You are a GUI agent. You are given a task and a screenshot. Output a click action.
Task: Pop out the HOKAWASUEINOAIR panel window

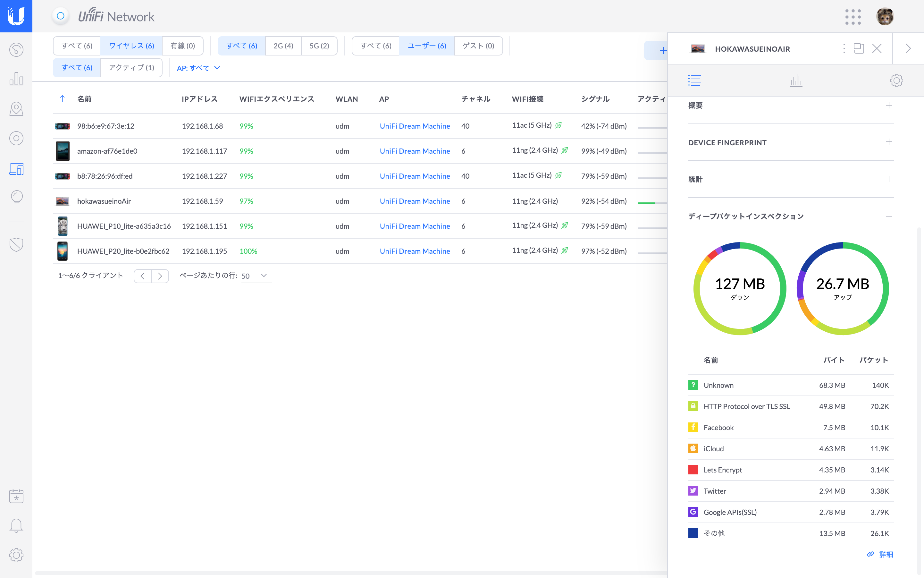click(859, 48)
